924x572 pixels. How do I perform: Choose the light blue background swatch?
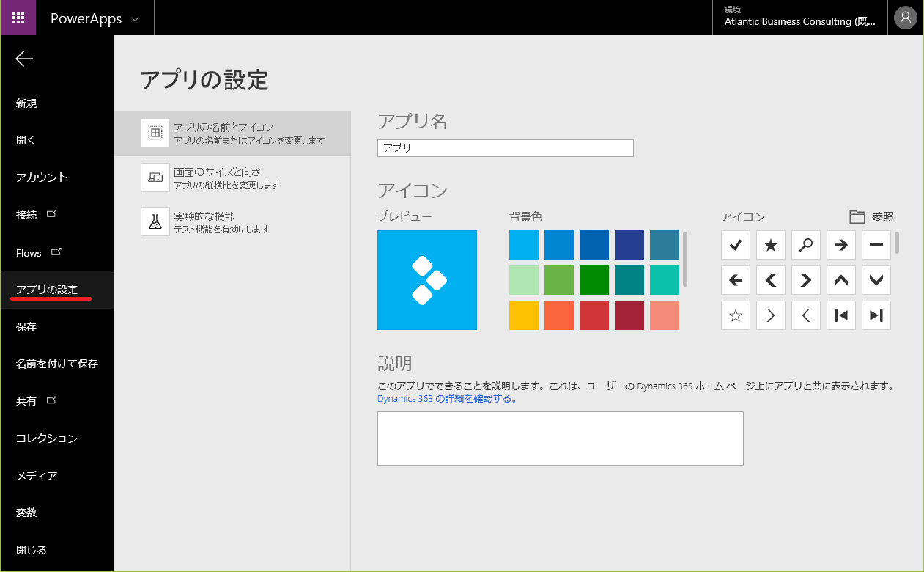524,245
